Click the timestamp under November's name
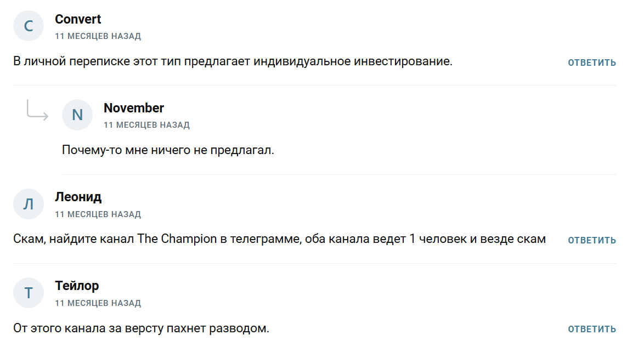 (146, 125)
